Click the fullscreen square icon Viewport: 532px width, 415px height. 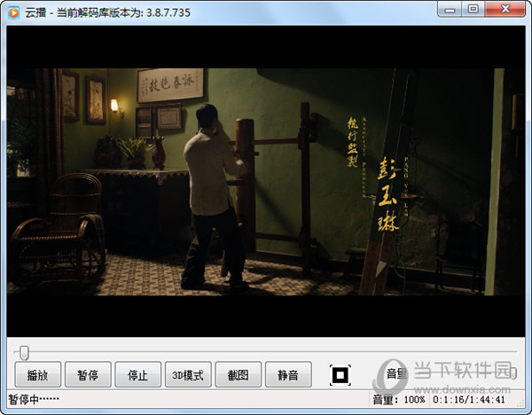[x=340, y=375]
